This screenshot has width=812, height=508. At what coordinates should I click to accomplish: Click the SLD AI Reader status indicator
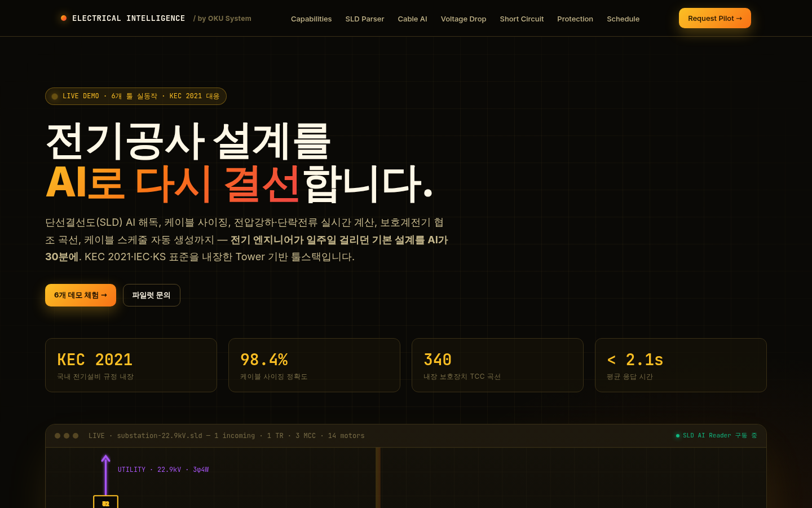[x=716, y=436]
